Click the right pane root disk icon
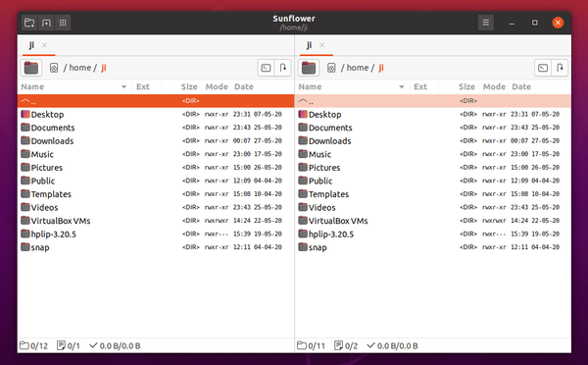 tap(331, 68)
